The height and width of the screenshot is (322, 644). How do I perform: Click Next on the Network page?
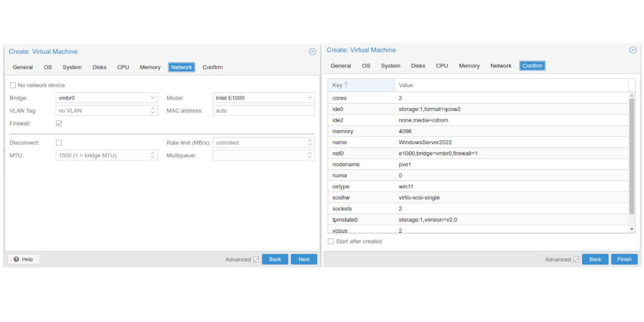(304, 259)
